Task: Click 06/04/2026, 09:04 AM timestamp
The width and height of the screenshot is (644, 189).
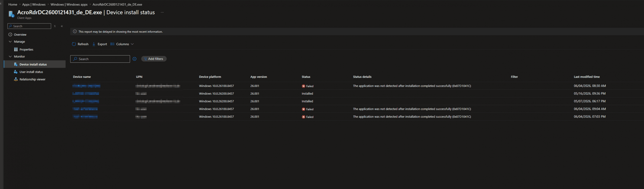Action: [590, 109]
